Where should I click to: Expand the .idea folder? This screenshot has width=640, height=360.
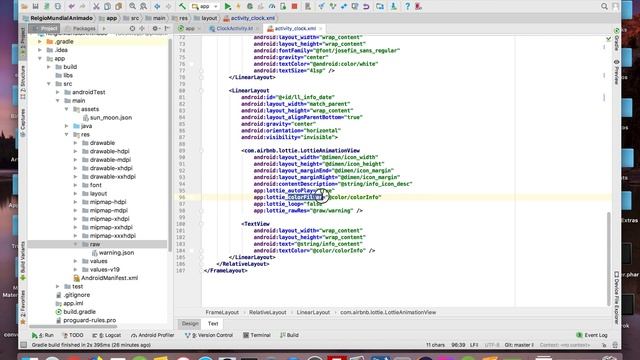click(x=40, y=50)
